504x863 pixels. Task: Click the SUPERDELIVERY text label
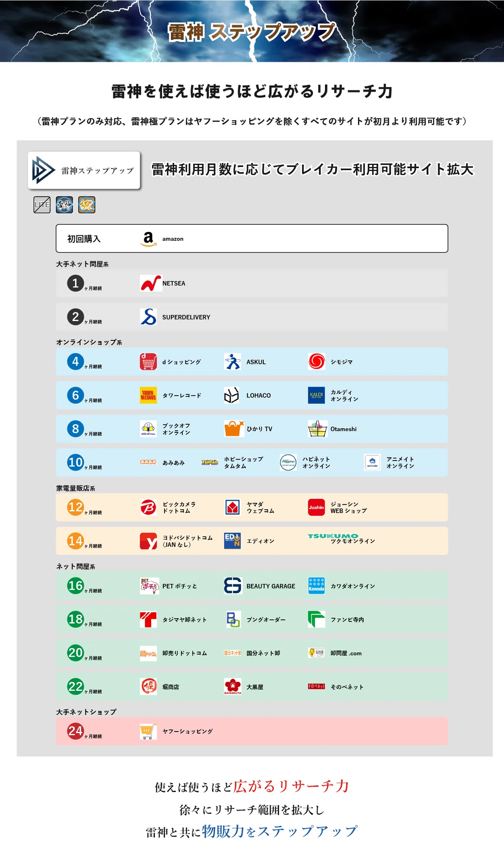point(186,317)
